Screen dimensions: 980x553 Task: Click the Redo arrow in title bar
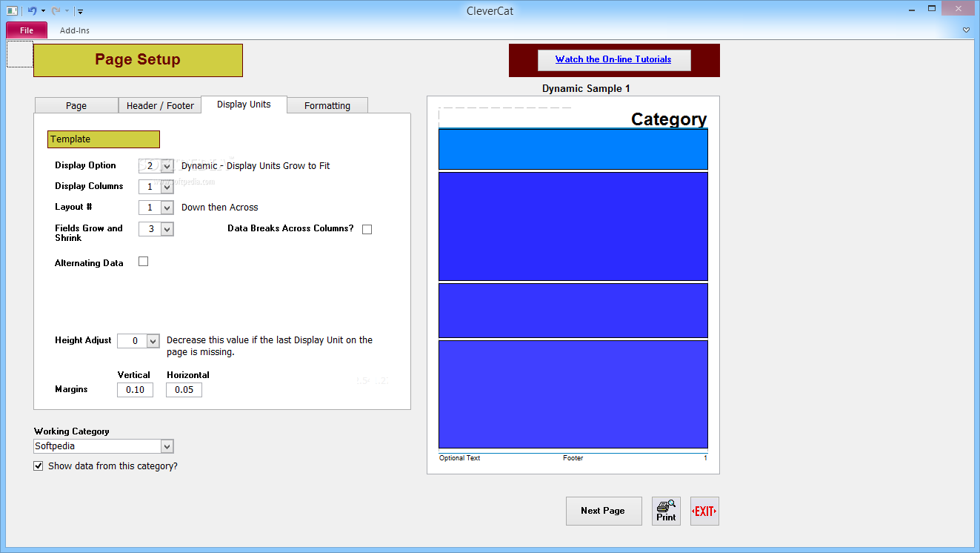click(56, 10)
